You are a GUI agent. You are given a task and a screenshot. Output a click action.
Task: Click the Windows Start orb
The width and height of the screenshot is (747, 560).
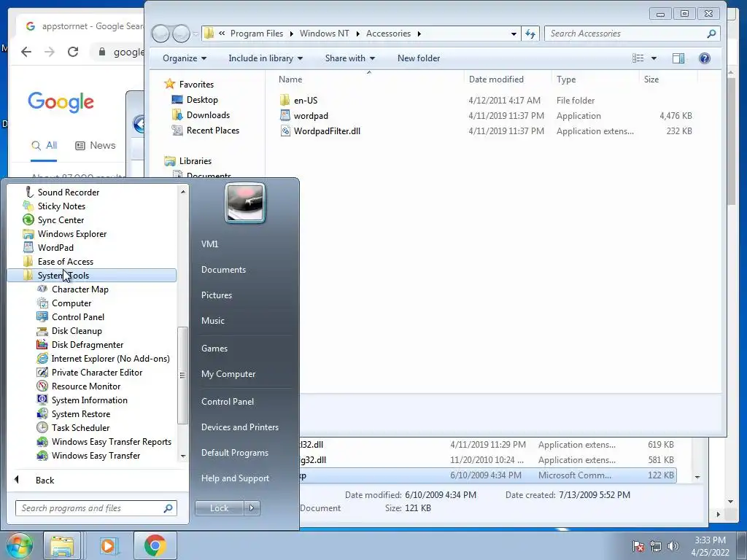coord(19,545)
